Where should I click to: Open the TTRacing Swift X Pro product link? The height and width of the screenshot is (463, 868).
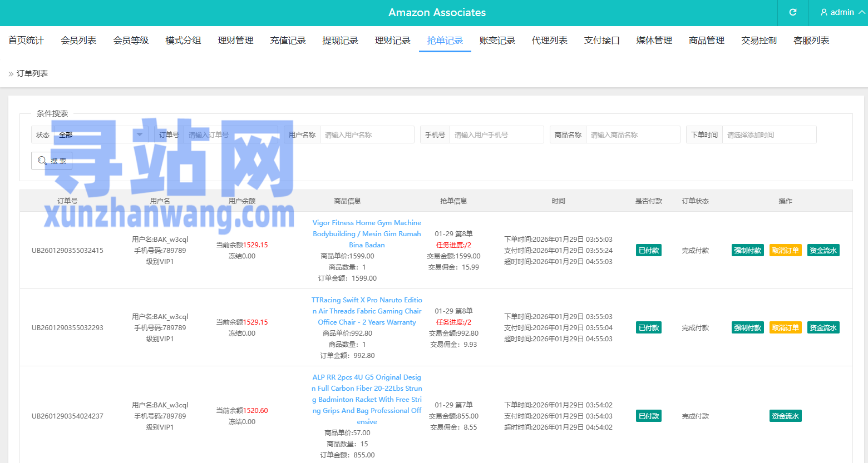point(367,311)
